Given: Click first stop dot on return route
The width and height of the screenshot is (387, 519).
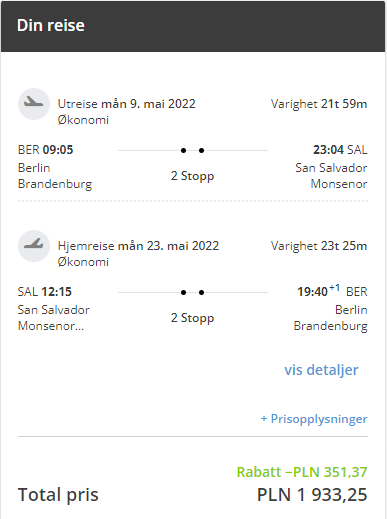Looking at the screenshot, I should (x=183, y=292).
